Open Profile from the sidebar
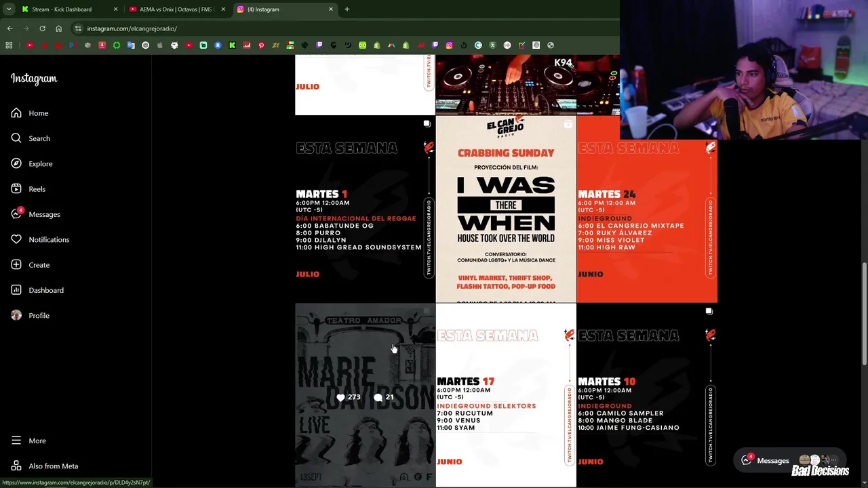Viewport: 868px width, 488px height. pos(31,315)
